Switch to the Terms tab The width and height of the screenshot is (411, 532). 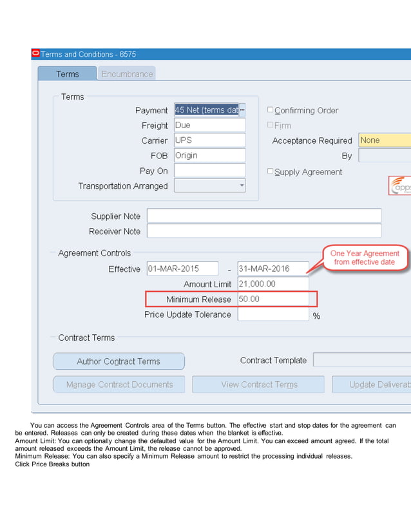click(67, 73)
